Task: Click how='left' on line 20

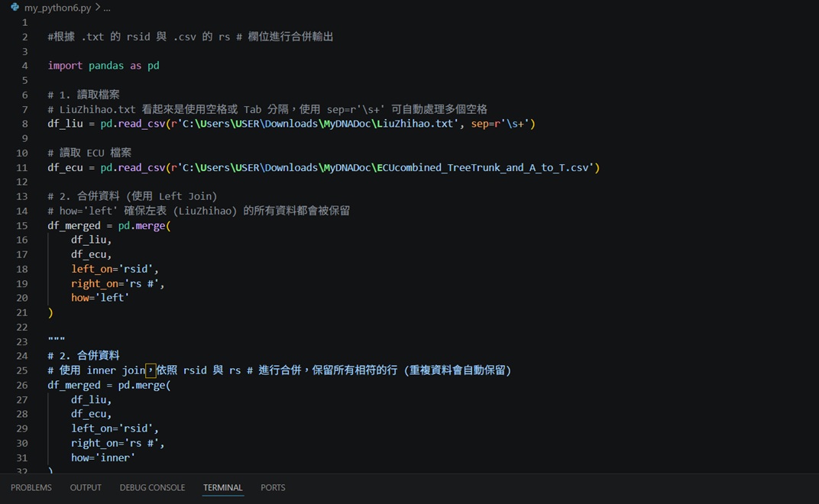Action: [100, 298]
